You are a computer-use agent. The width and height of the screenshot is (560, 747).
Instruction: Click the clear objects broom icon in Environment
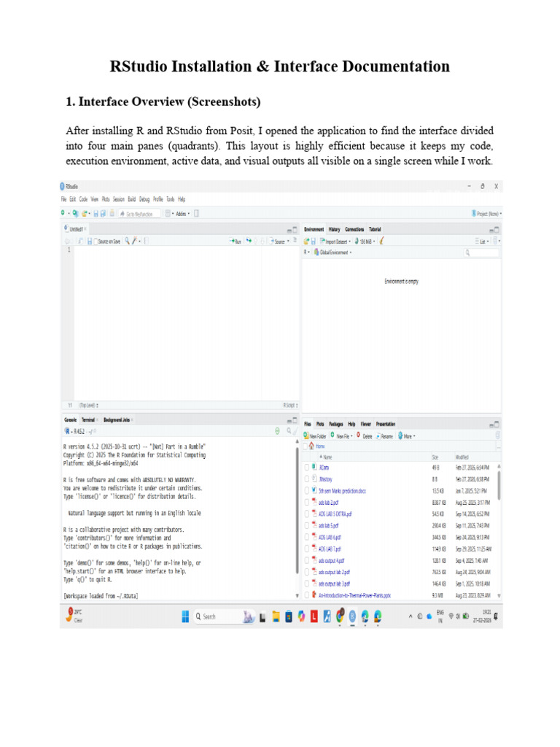click(381, 241)
